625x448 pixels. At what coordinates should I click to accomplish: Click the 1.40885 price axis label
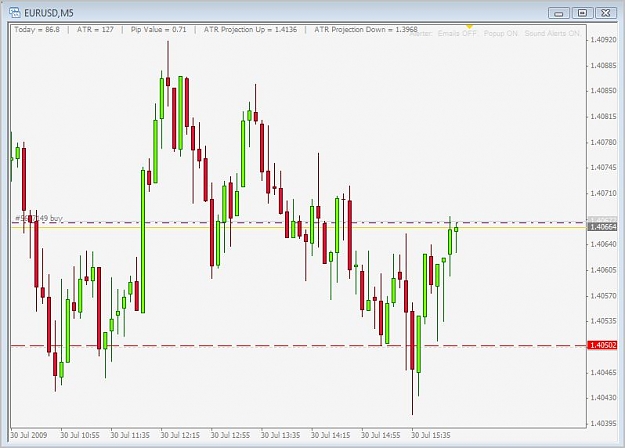603,65
